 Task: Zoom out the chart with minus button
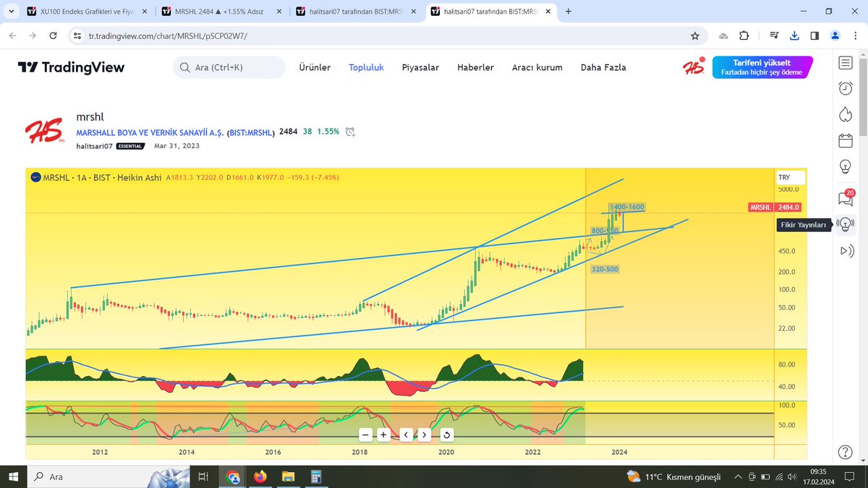366,435
